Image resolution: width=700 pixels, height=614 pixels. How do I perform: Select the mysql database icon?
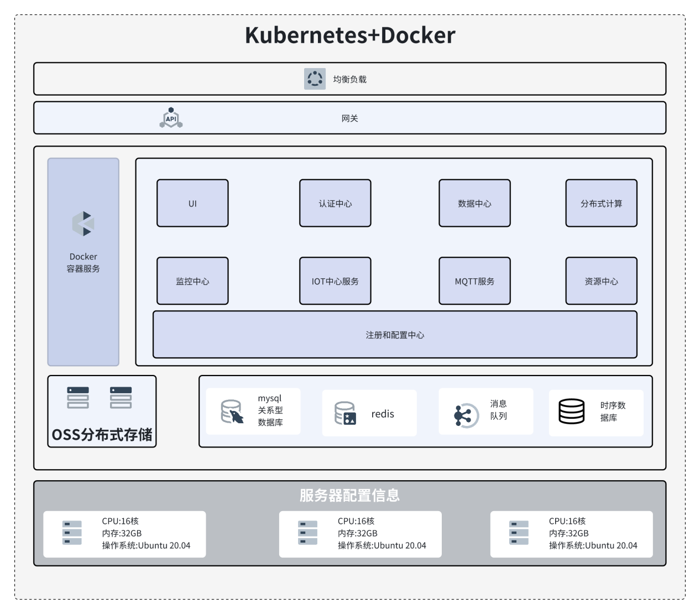click(232, 412)
